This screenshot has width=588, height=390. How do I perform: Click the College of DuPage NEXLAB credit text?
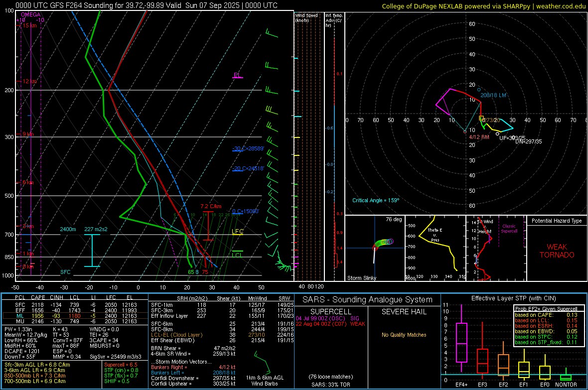pos(483,6)
